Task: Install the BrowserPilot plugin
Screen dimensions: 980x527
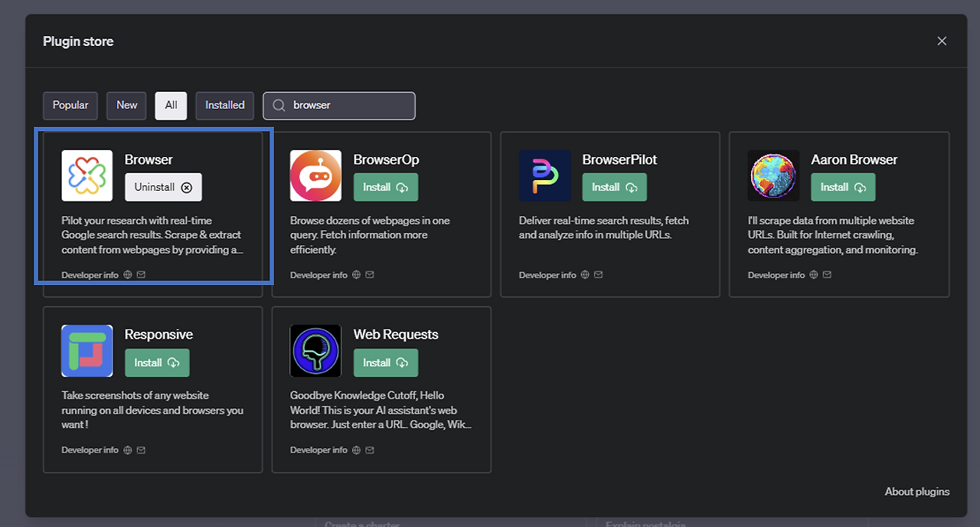Action: 614,188
